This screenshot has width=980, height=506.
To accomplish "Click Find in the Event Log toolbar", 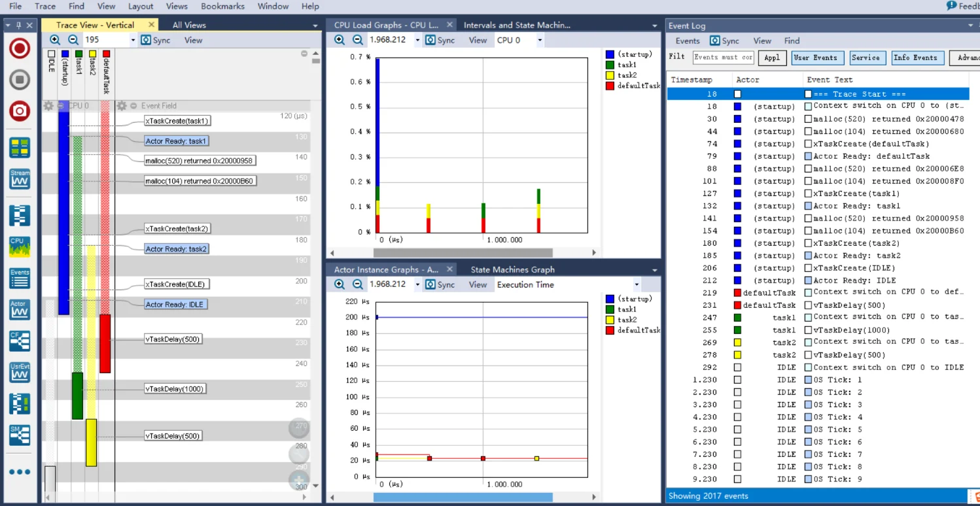I will click(792, 41).
